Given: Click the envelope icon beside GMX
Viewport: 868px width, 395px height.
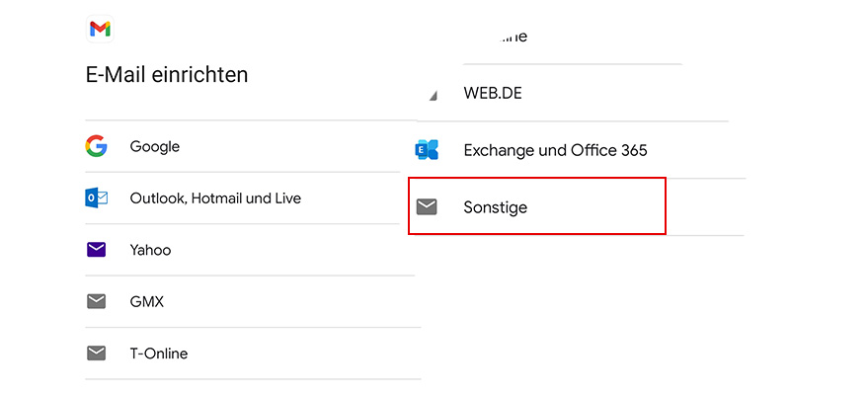Looking at the screenshot, I should click(x=96, y=301).
